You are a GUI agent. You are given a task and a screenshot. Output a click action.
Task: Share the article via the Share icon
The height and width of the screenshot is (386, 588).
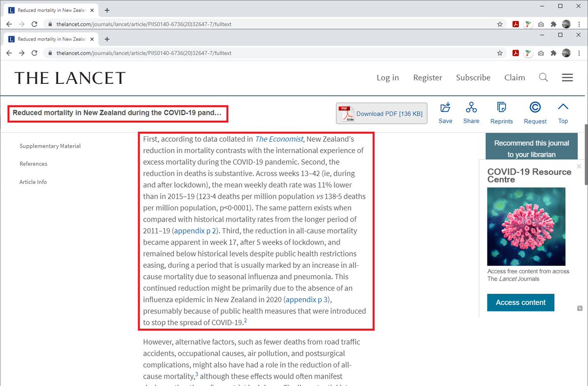471,113
